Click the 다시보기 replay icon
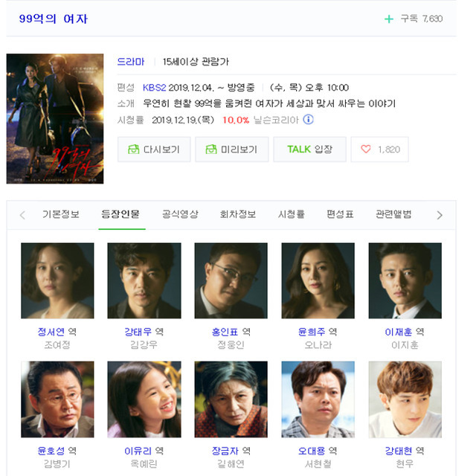Viewport: 476px width, 476px height. coord(133,149)
